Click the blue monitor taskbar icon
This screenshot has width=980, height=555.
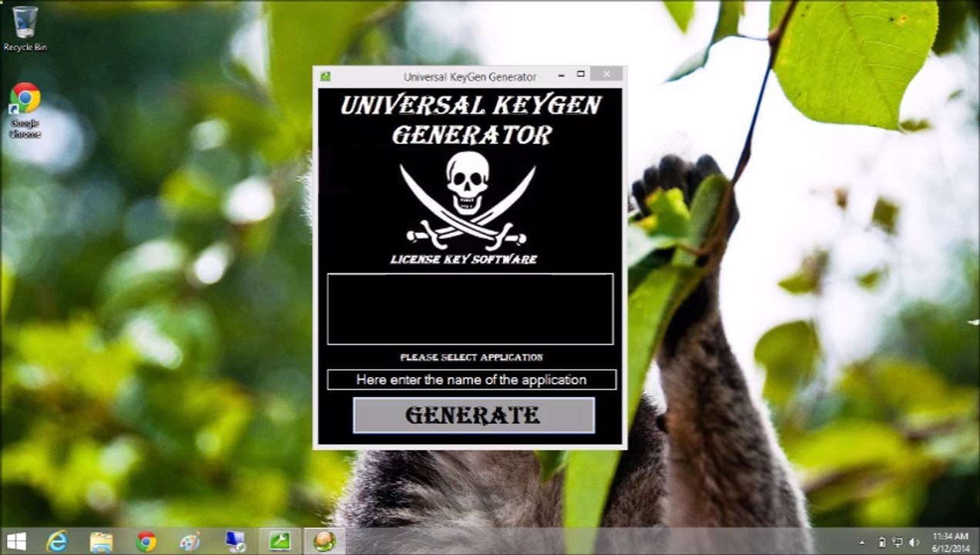[x=235, y=541]
